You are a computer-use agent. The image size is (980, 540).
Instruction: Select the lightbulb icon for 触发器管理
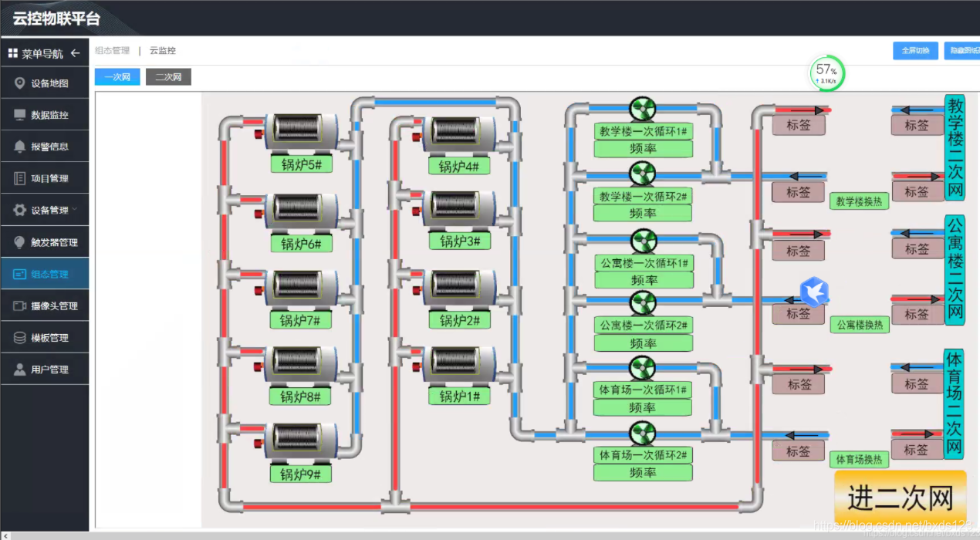click(20, 242)
